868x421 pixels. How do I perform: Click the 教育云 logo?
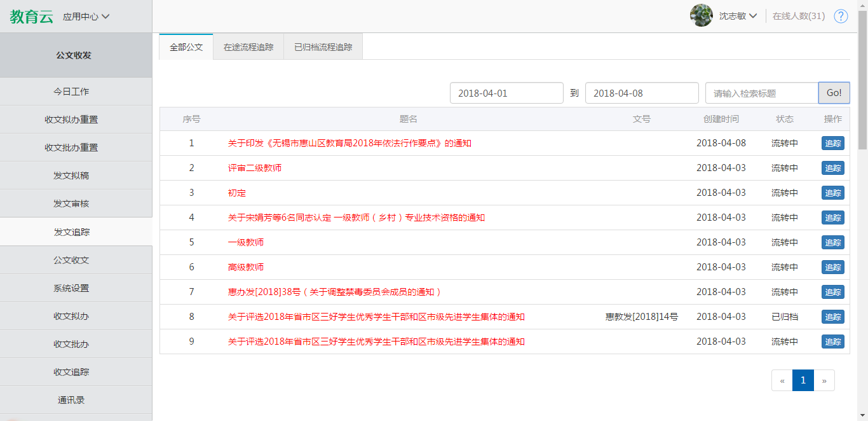point(31,17)
